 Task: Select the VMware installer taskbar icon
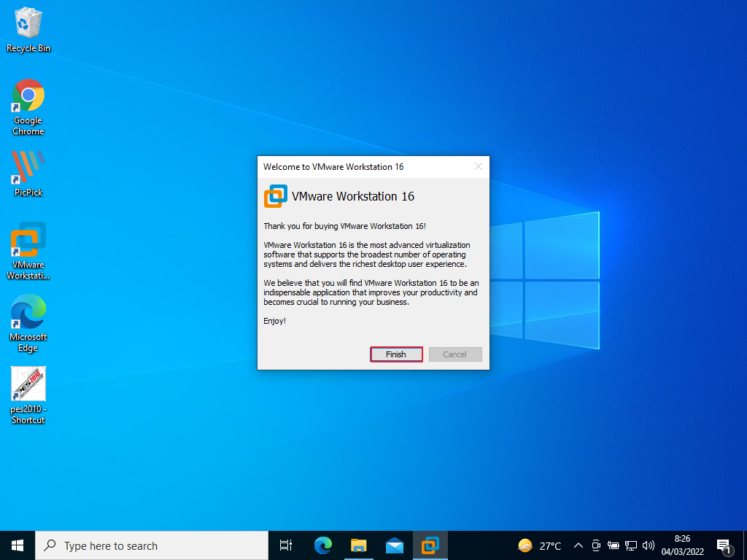[x=430, y=545]
